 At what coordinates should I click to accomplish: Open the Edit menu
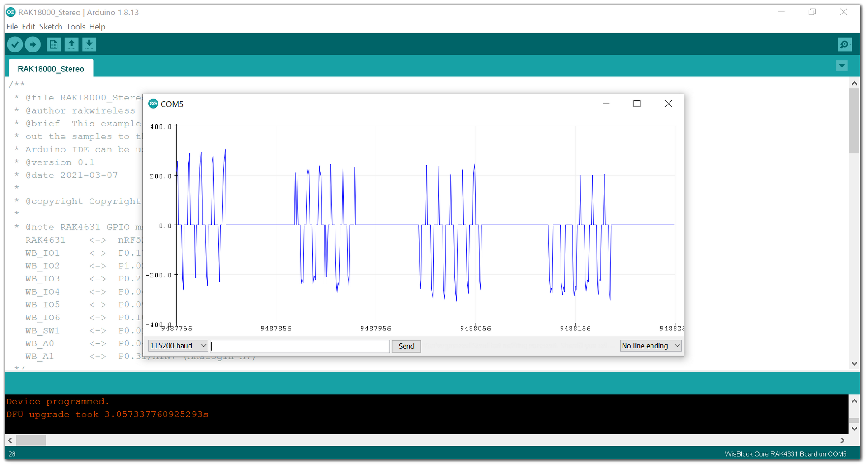[28, 27]
